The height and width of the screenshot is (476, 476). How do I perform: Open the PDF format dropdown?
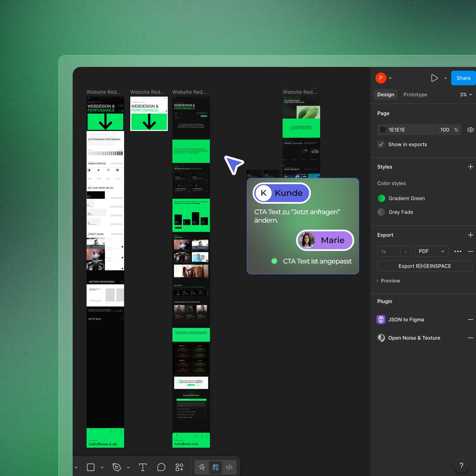(x=431, y=251)
